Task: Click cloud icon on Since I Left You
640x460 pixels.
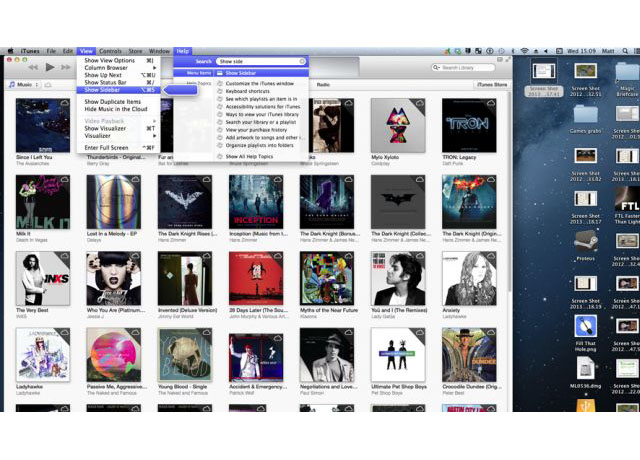Action: (64, 103)
